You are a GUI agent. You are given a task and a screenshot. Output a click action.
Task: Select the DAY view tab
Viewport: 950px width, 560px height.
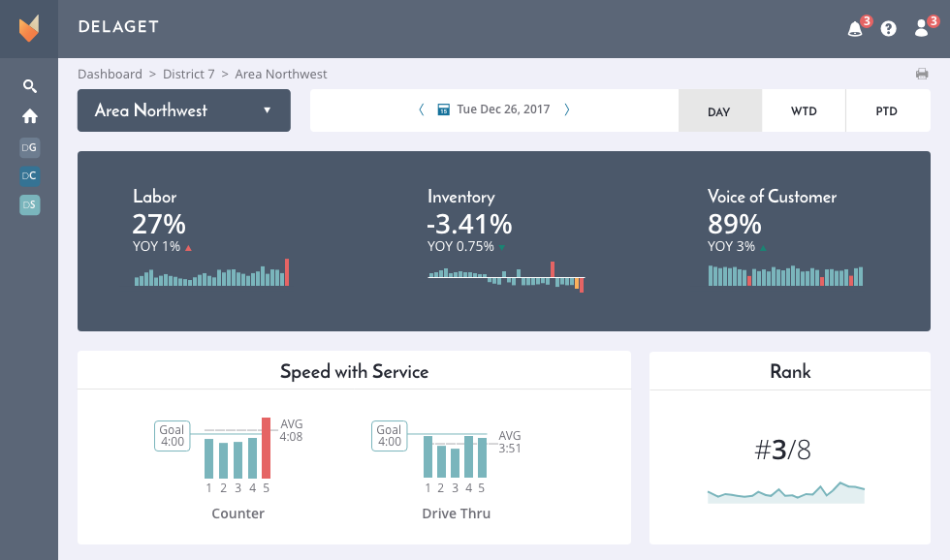tap(720, 110)
